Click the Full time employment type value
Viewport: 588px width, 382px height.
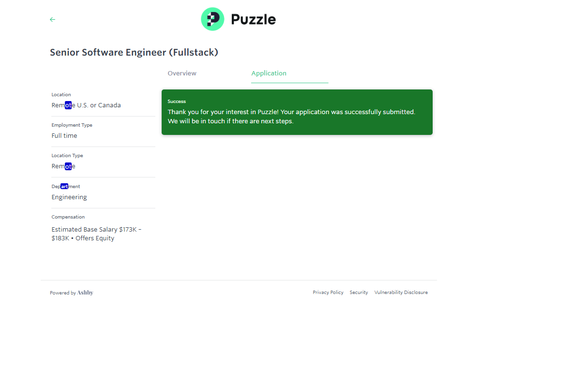coord(64,136)
